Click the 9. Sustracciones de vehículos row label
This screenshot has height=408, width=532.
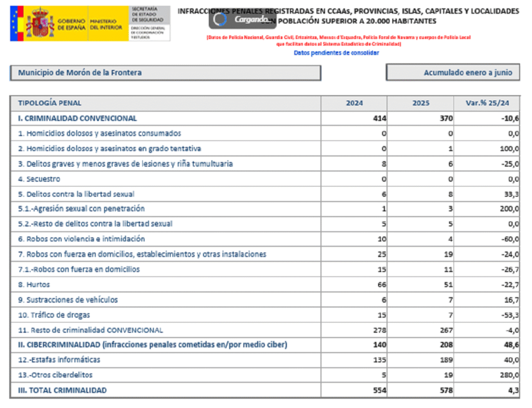(x=68, y=300)
